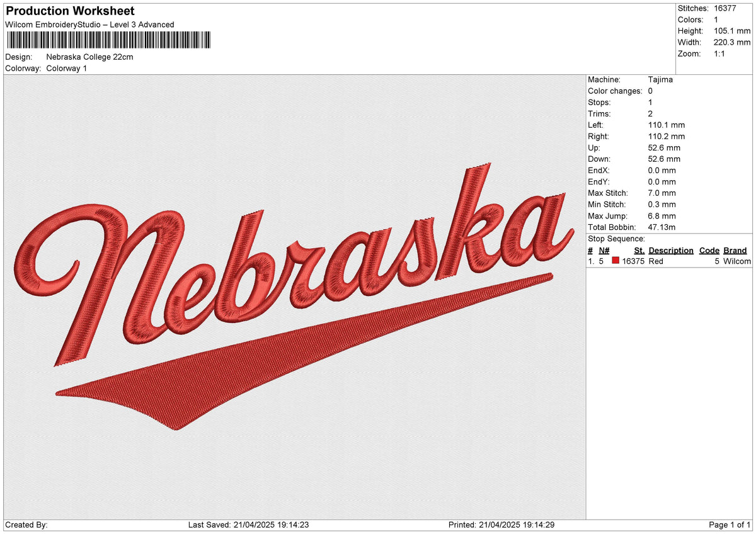The height and width of the screenshot is (534, 756).
Task: Select the Max Jump value 6.8 mm
Action: point(662,215)
